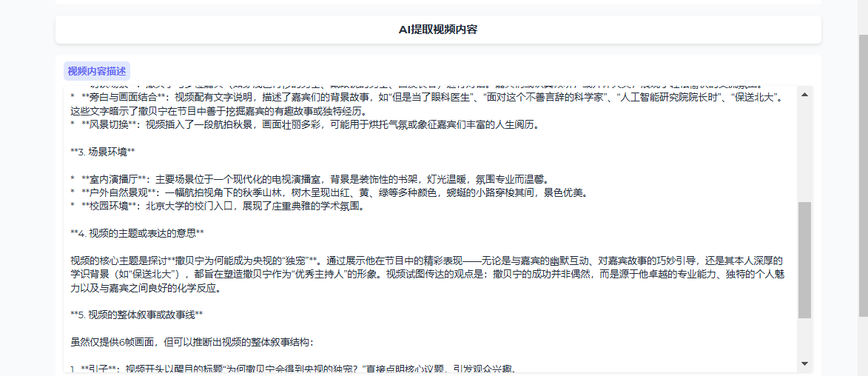The width and height of the screenshot is (868, 376).
Task: Click the 视频内容描述 label tag
Action: click(x=97, y=71)
